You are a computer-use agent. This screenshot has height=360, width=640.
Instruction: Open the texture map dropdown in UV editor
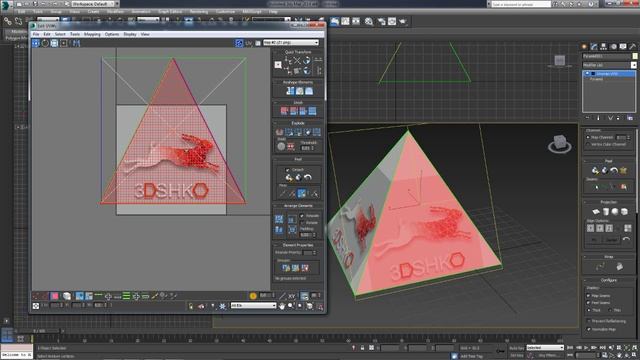click(291, 42)
